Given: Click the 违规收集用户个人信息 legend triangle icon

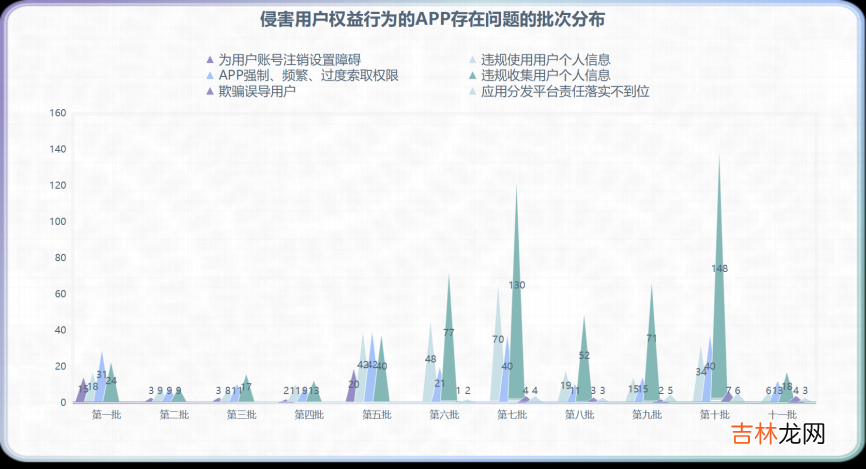Looking at the screenshot, I should 472,76.
